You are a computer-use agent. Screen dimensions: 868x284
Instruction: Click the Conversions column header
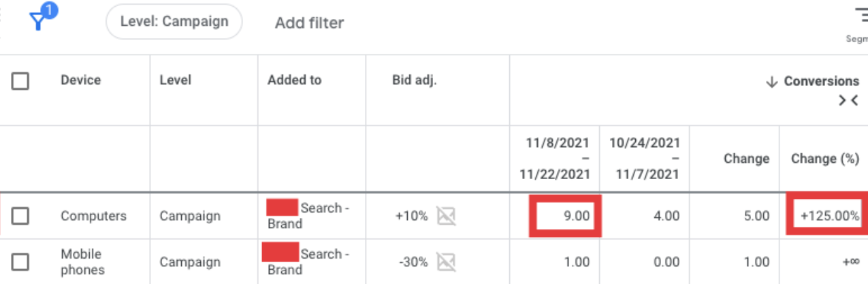[x=822, y=81]
